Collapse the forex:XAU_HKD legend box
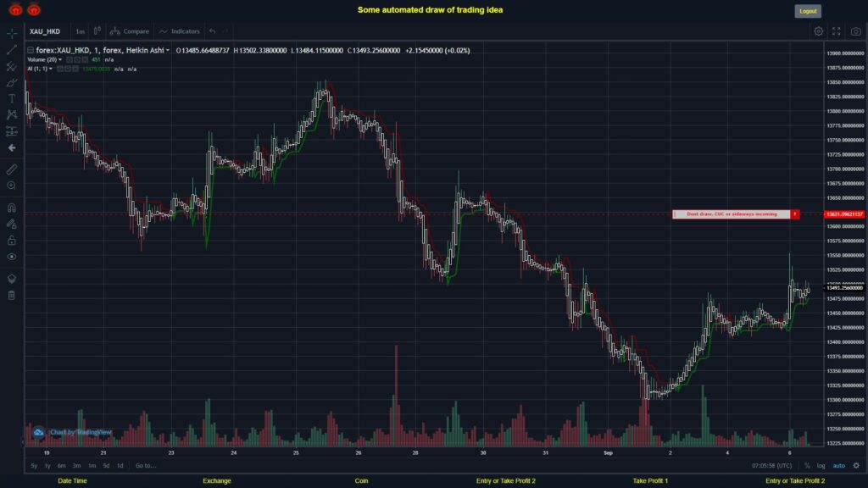868x488 pixels. [x=31, y=50]
